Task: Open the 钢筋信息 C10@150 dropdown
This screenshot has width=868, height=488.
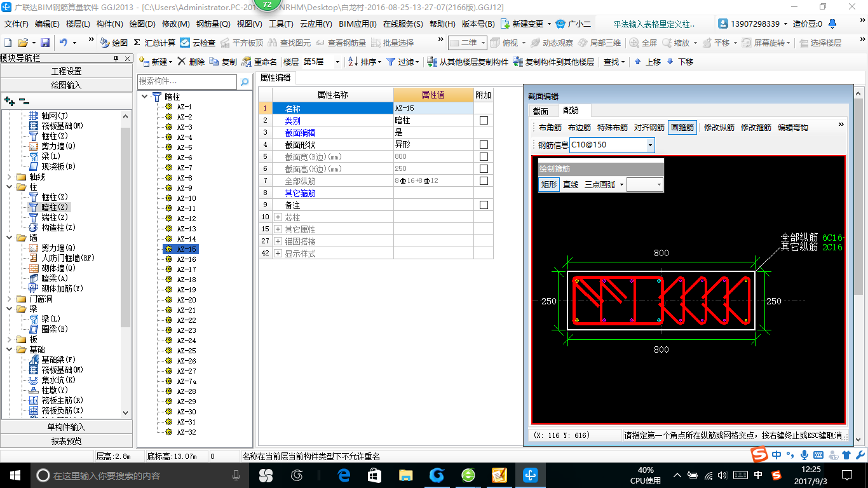Action: coord(650,145)
